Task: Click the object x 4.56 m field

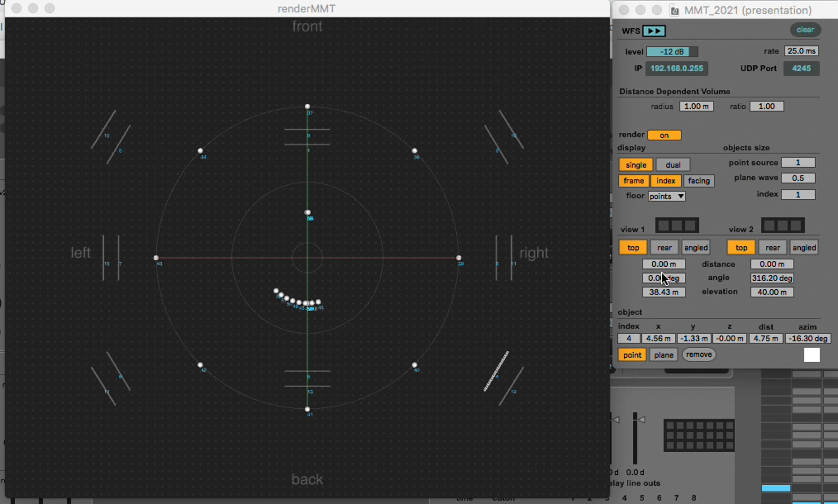Action: point(658,339)
